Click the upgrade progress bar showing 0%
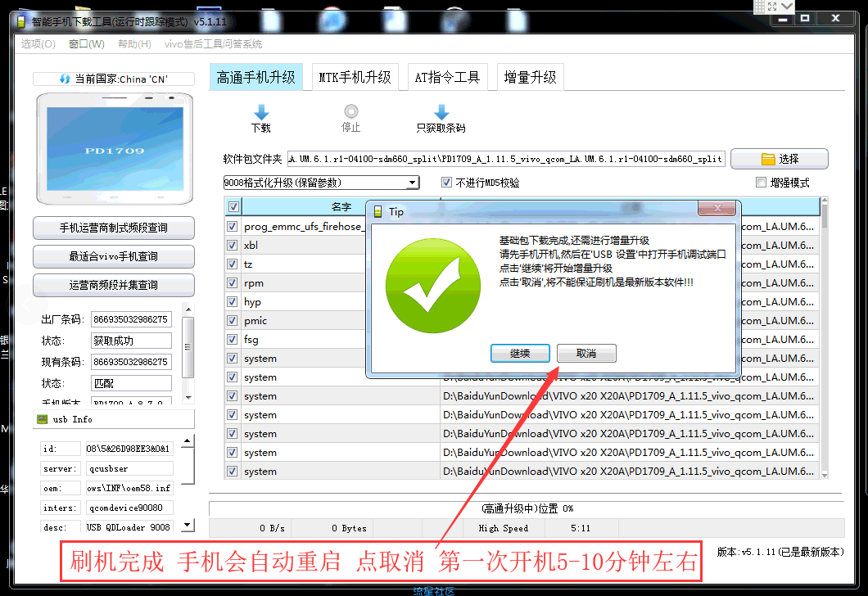Screen dimensions: 868x596 [527, 508]
